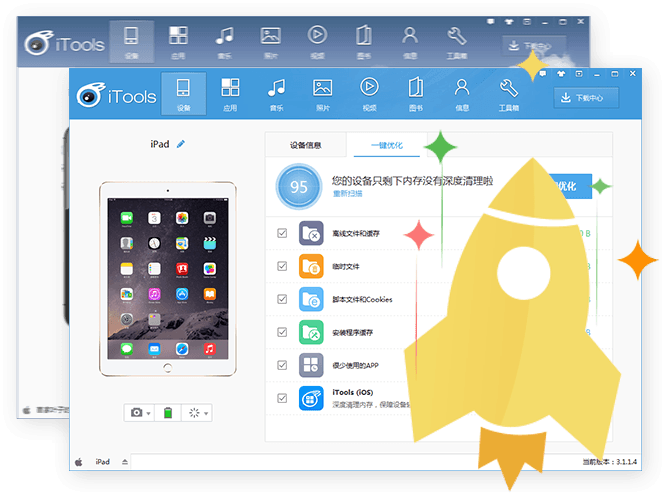Click the eject icon in status bar
Viewport: 665px width, 495px height.
[x=125, y=462]
